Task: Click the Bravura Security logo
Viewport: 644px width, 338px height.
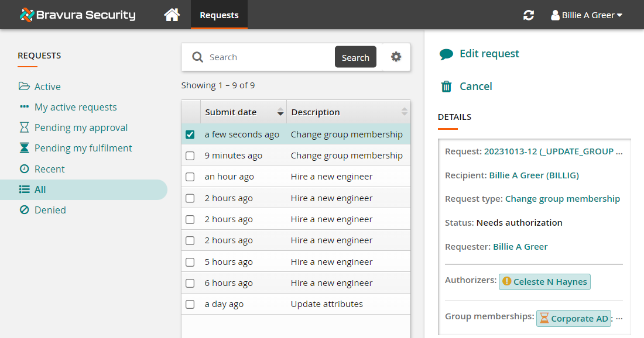Action: point(77,15)
